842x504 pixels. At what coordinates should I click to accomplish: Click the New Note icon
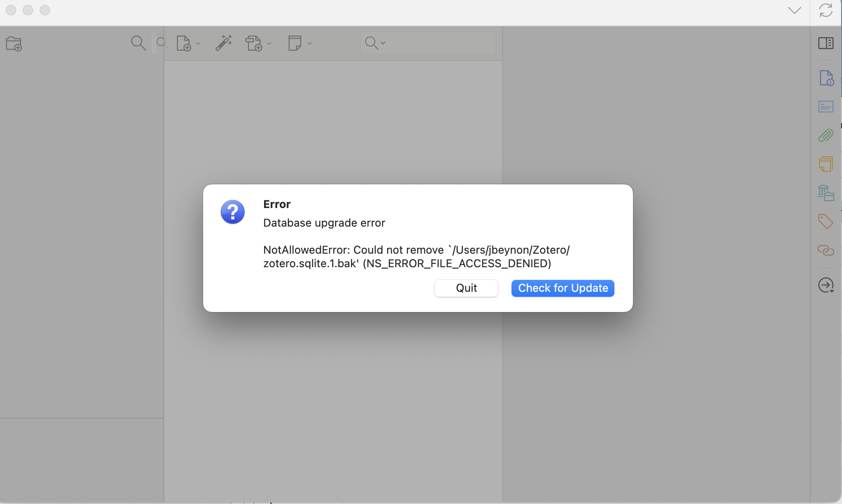tap(294, 43)
